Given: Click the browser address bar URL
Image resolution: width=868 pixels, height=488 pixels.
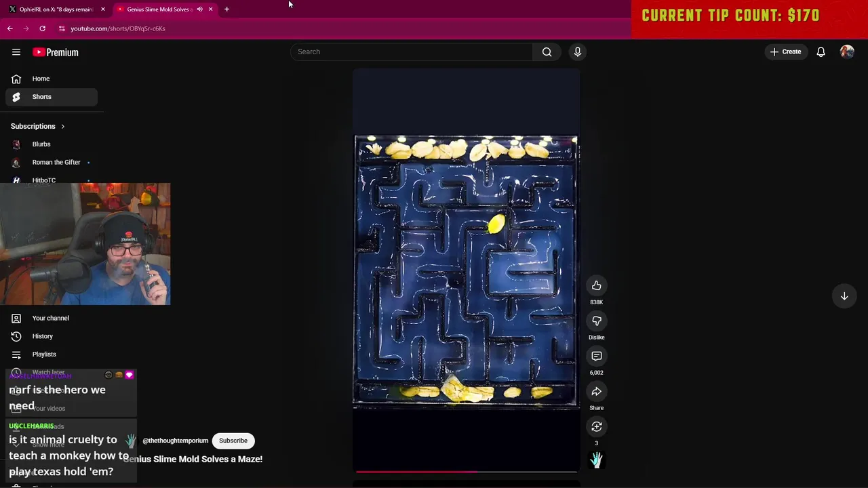Looking at the screenshot, I should pos(118,28).
